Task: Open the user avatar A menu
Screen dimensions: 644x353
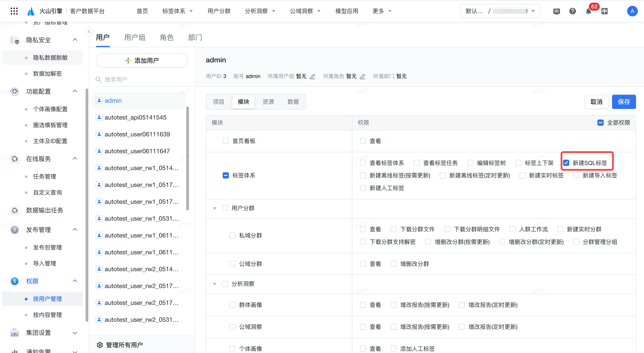Action: (632, 11)
